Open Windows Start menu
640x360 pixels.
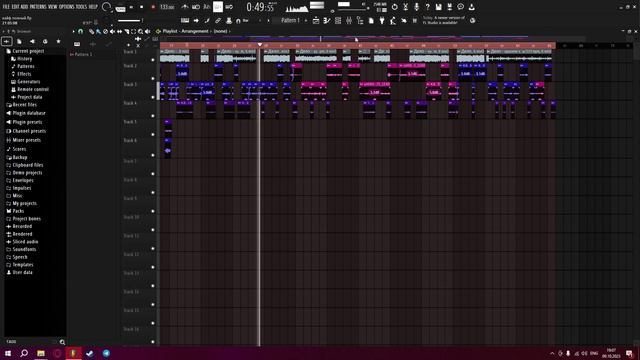(8, 353)
